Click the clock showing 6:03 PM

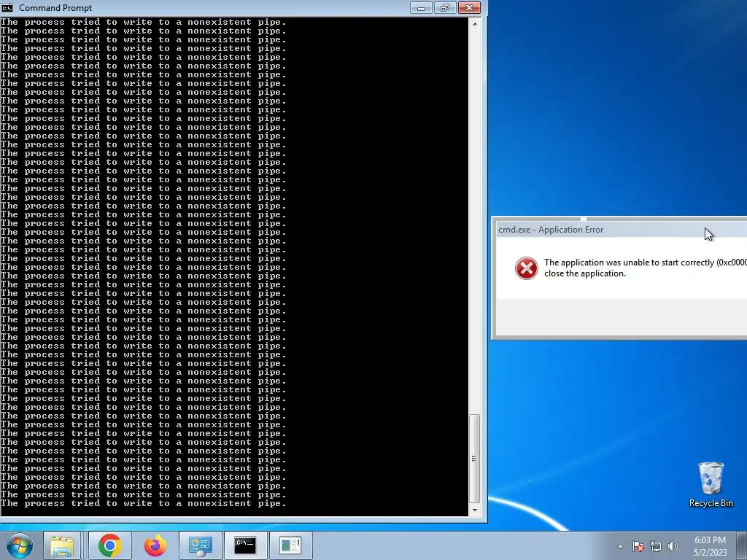point(710,546)
